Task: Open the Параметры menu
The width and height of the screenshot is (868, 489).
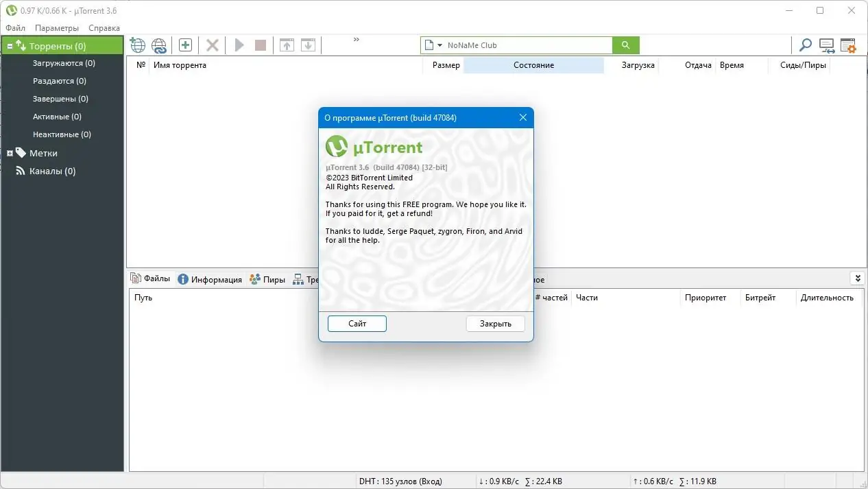Action: tap(57, 28)
